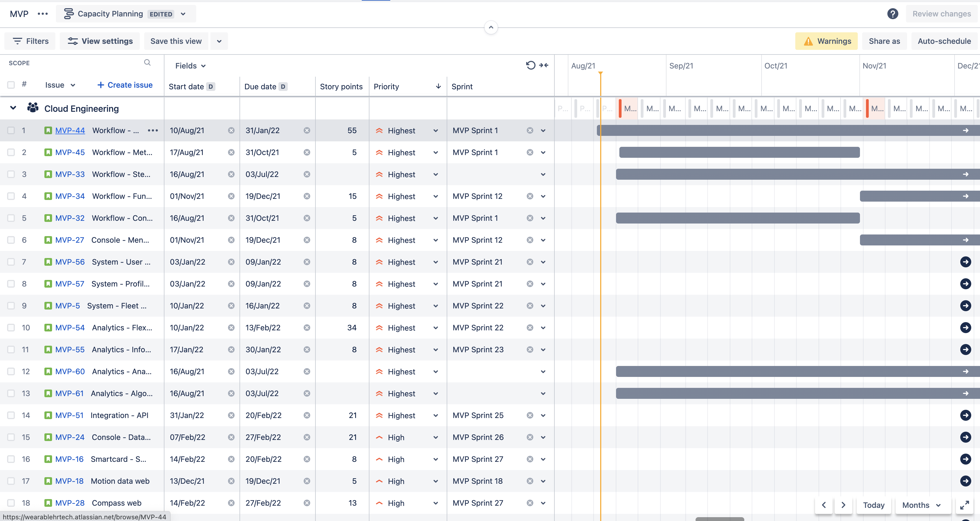Click the MVP-45 gray timeline bar
Image resolution: width=980 pixels, height=521 pixels.
[739, 153]
